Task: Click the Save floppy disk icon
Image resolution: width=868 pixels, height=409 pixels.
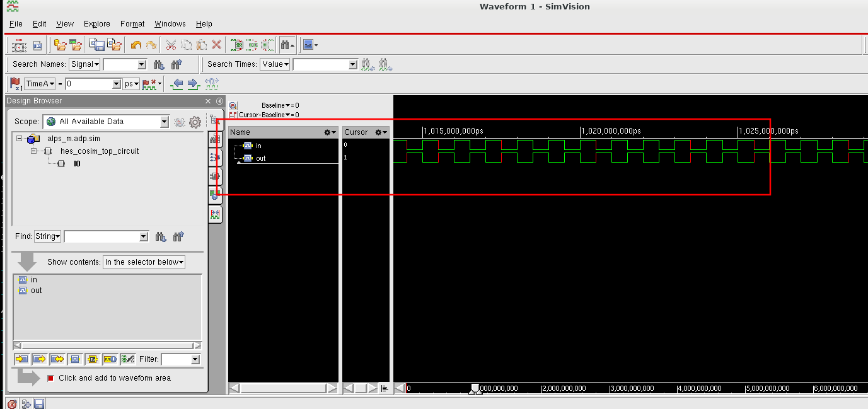Action: point(96,45)
